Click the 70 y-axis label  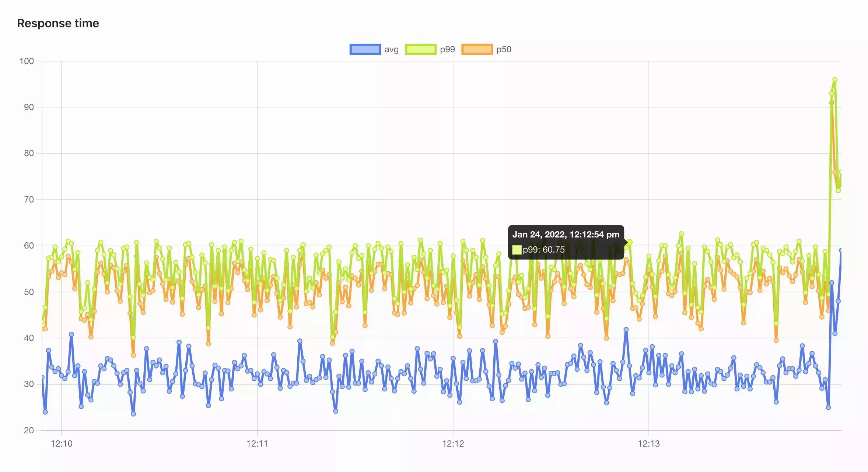[29, 200]
